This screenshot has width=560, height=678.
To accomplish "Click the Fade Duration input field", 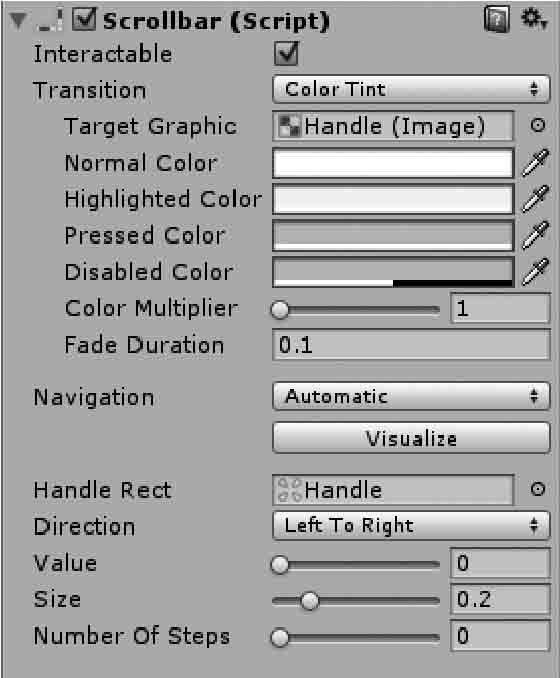I will [x=411, y=345].
